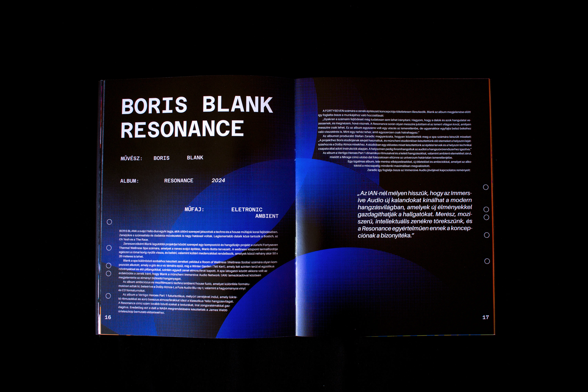This screenshot has width=588, height=392.
Task: Click "RESONANCE" in the ALBUM row
Action: click(179, 181)
